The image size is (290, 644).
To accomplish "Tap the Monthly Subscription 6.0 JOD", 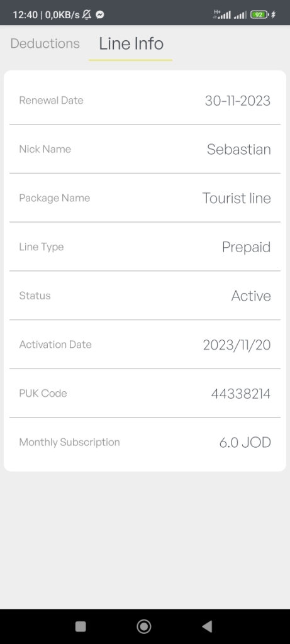I will [x=245, y=443].
